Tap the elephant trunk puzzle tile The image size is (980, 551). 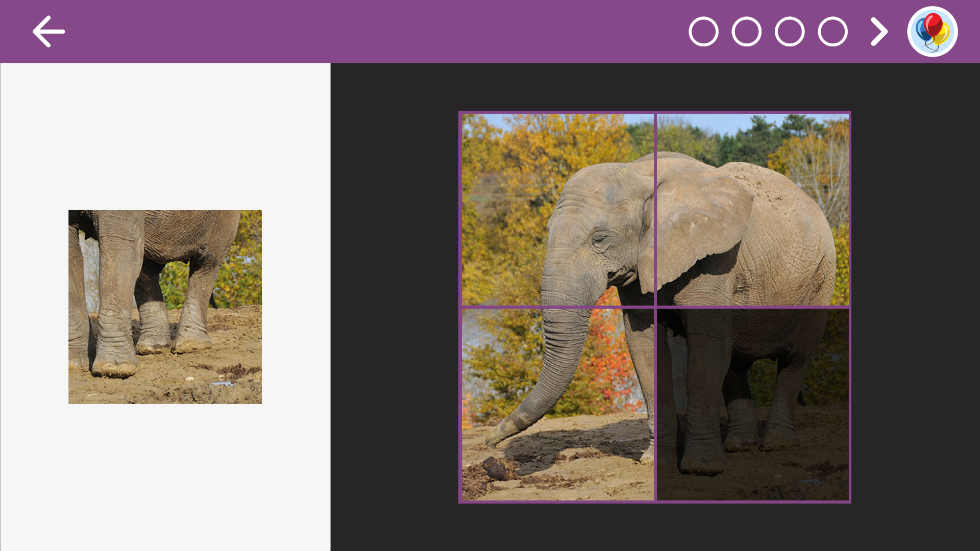pos(557,404)
